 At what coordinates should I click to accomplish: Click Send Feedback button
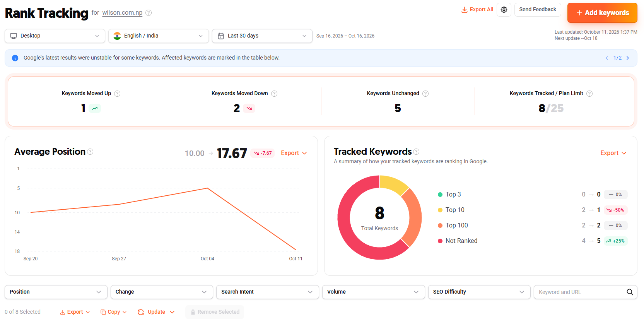538,10
